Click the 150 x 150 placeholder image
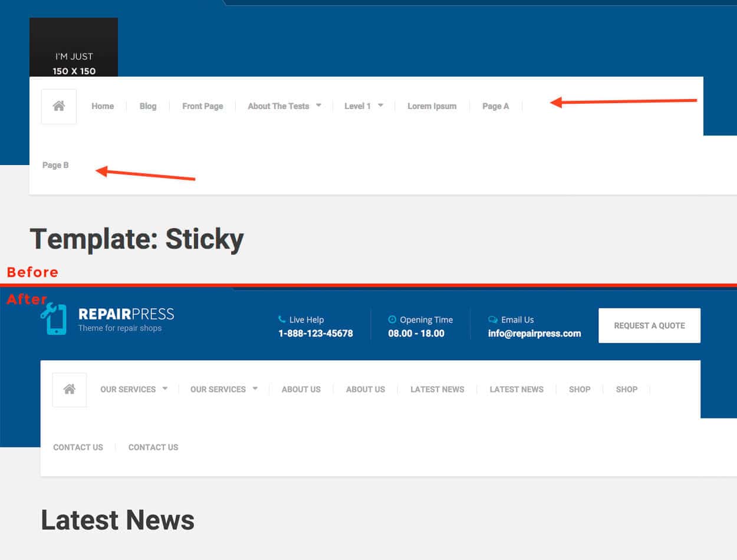Image resolution: width=737 pixels, height=560 pixels. pyautogui.click(x=74, y=47)
